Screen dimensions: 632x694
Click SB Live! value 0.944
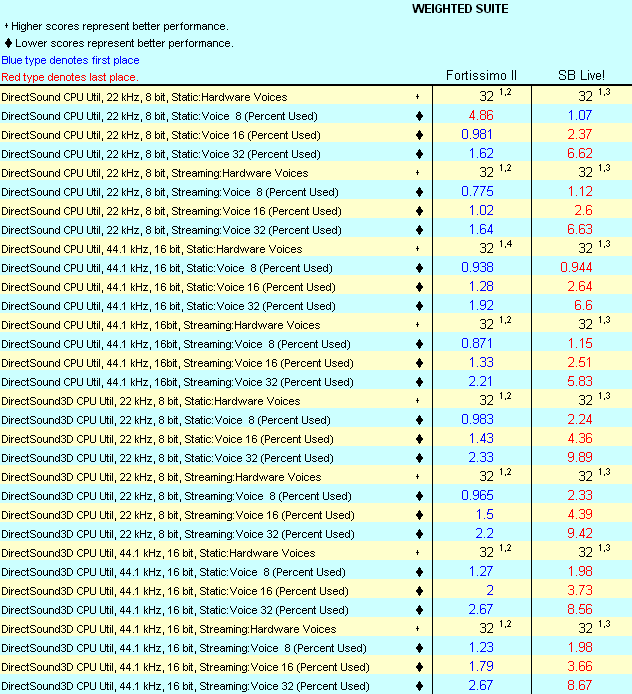tap(576, 268)
